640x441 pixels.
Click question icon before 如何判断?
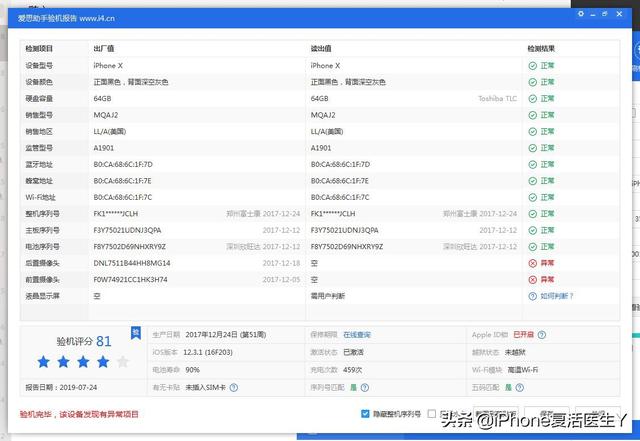pos(532,296)
